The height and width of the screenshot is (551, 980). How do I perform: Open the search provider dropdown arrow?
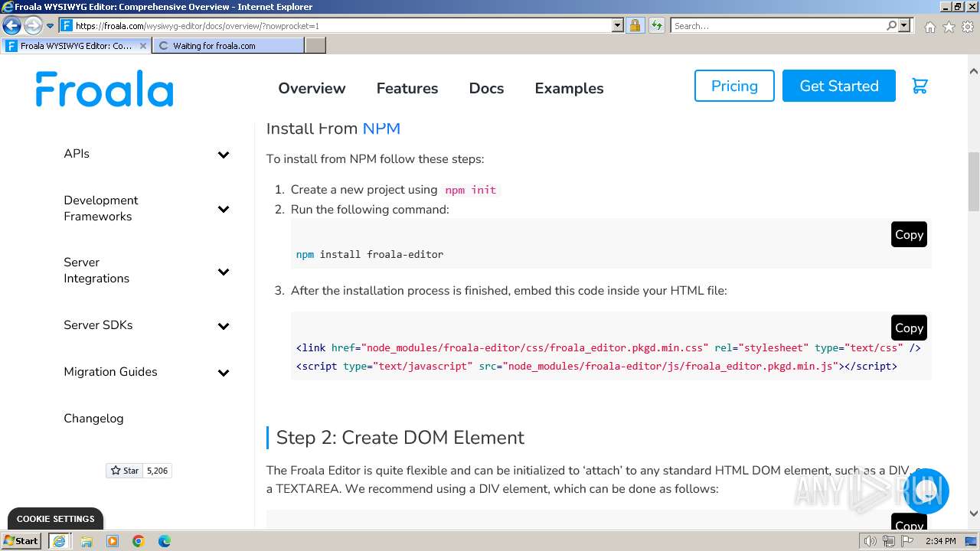coord(904,25)
